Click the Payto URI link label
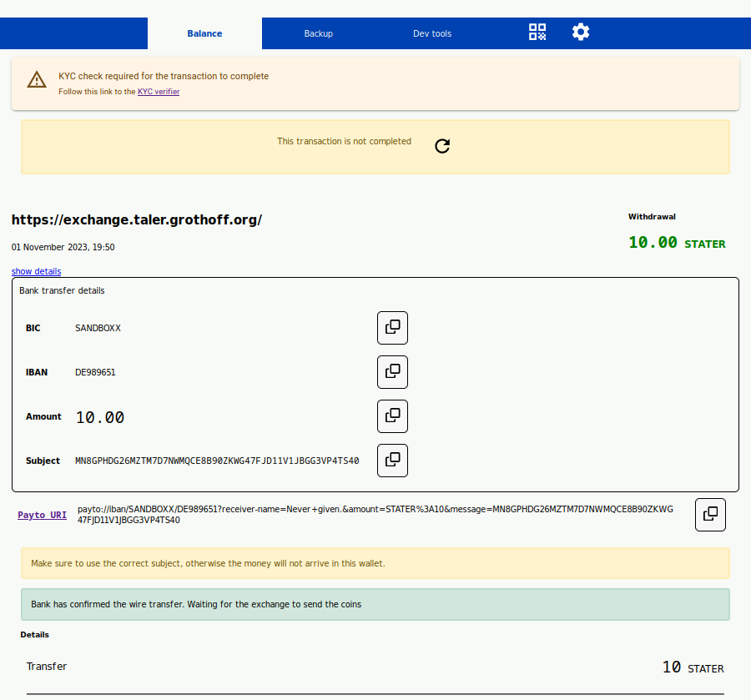The height and width of the screenshot is (700, 751). click(42, 515)
